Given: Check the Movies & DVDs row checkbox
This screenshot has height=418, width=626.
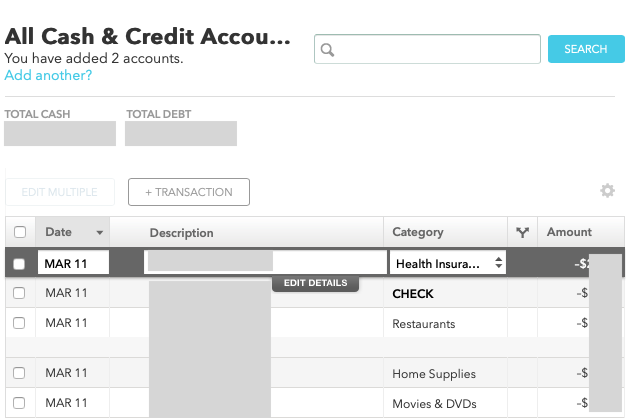Looking at the screenshot, I should (20, 403).
